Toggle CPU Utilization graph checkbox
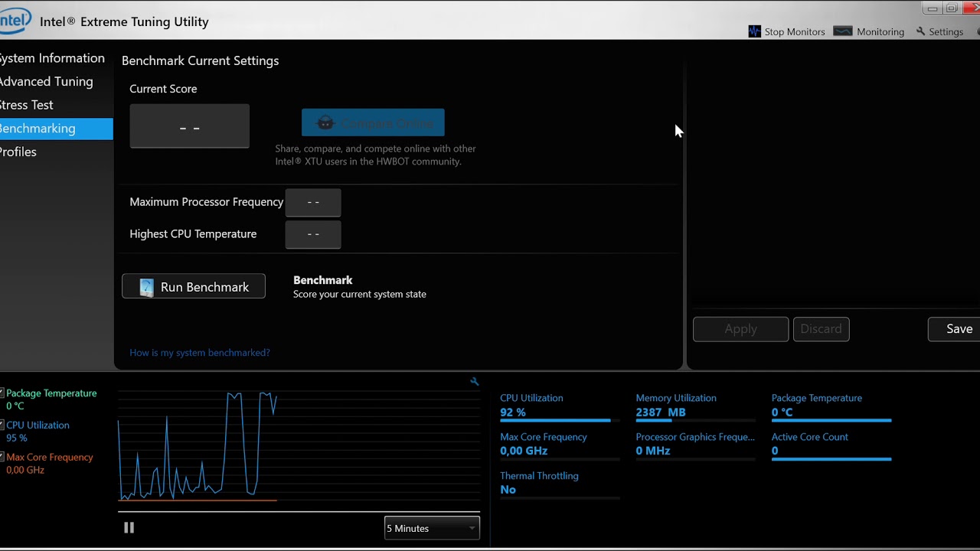Image resolution: width=980 pixels, height=551 pixels. [2, 425]
